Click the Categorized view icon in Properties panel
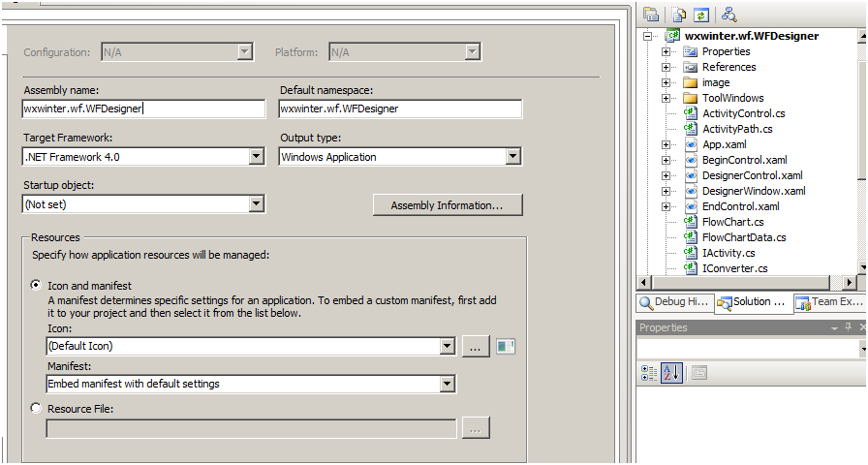868x465 pixels. (x=649, y=373)
